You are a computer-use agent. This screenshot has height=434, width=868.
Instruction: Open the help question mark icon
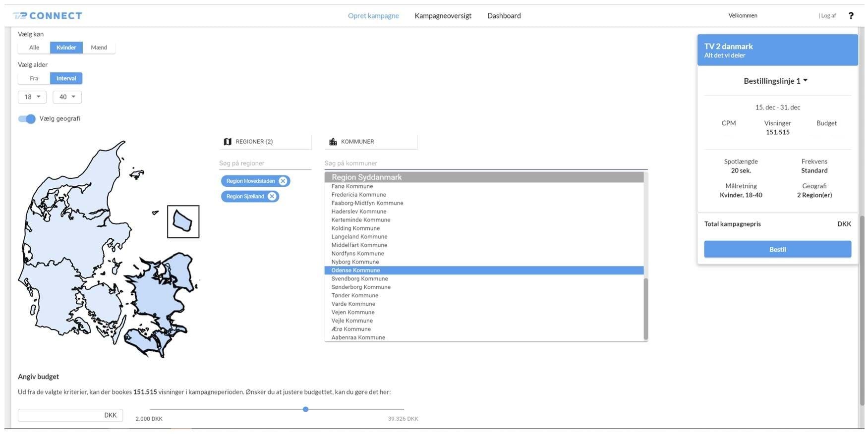point(851,16)
